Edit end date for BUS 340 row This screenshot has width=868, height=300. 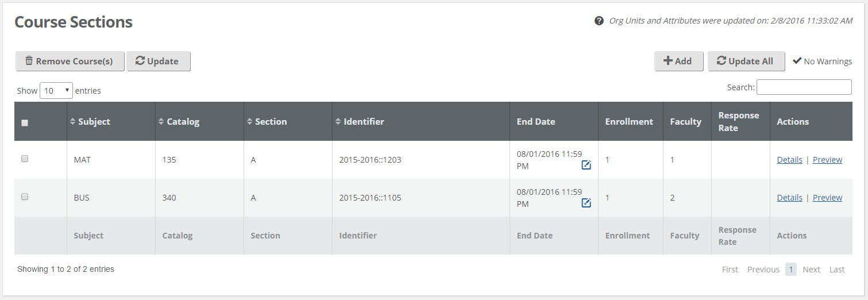point(586,203)
